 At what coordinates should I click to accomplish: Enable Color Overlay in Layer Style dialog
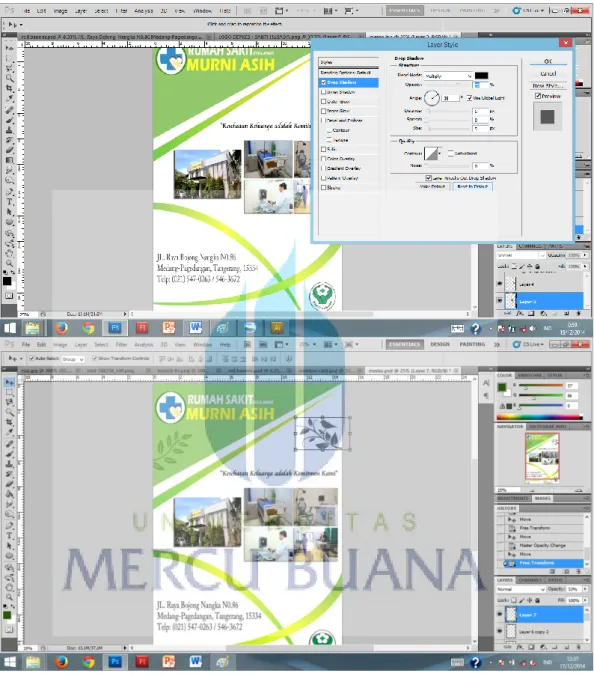(324, 159)
